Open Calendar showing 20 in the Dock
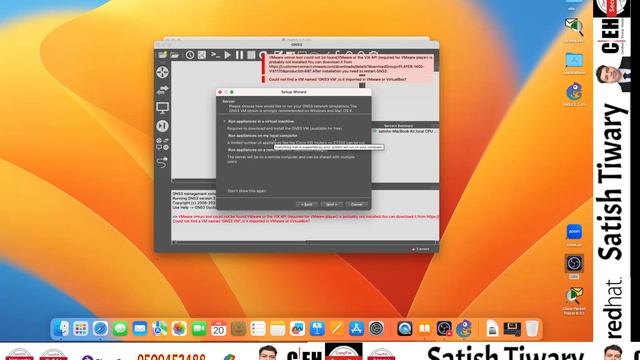The image size is (640, 360). (219, 329)
